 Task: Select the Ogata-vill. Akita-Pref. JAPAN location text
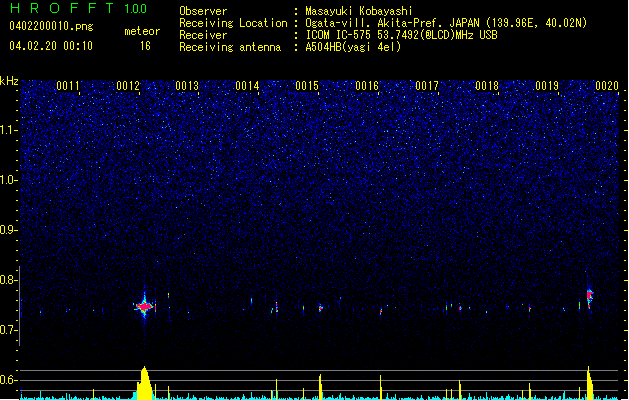pos(446,23)
